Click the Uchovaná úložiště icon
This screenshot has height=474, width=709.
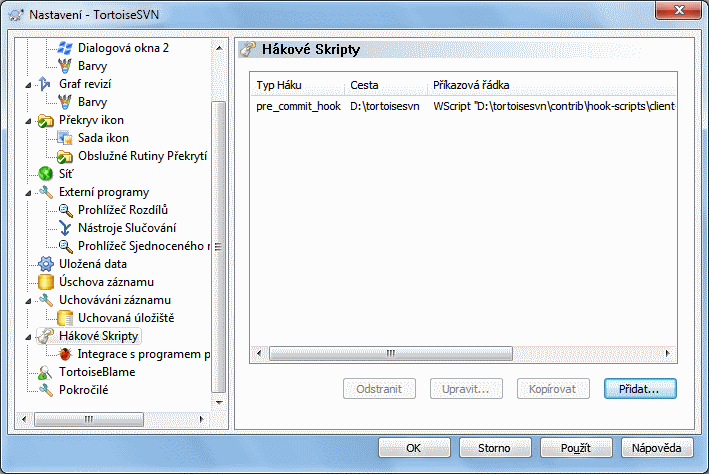(x=65, y=318)
